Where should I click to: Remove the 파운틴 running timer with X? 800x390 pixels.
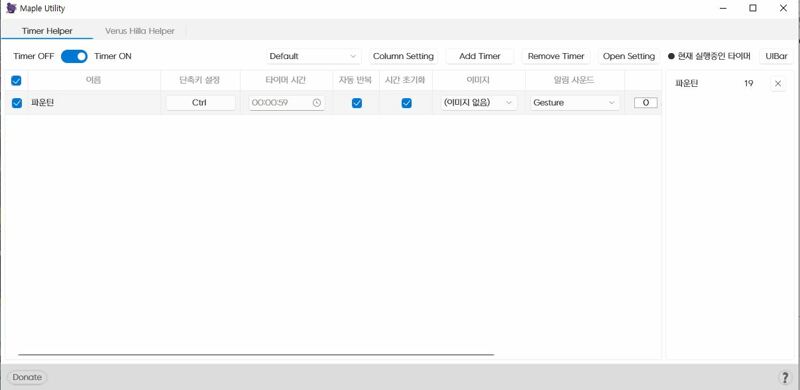coord(778,84)
